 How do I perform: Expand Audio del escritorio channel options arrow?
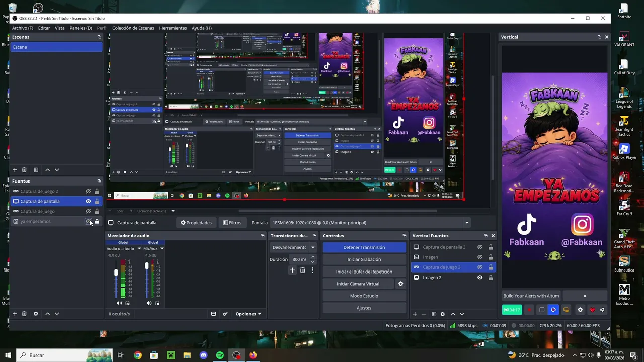pos(139,248)
